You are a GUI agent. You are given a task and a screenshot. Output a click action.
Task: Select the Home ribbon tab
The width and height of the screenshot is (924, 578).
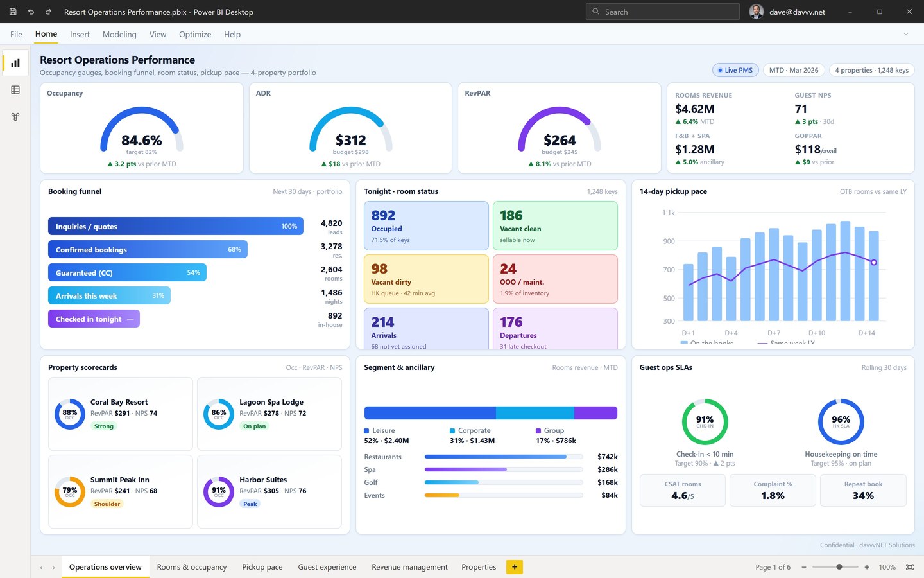tap(46, 34)
